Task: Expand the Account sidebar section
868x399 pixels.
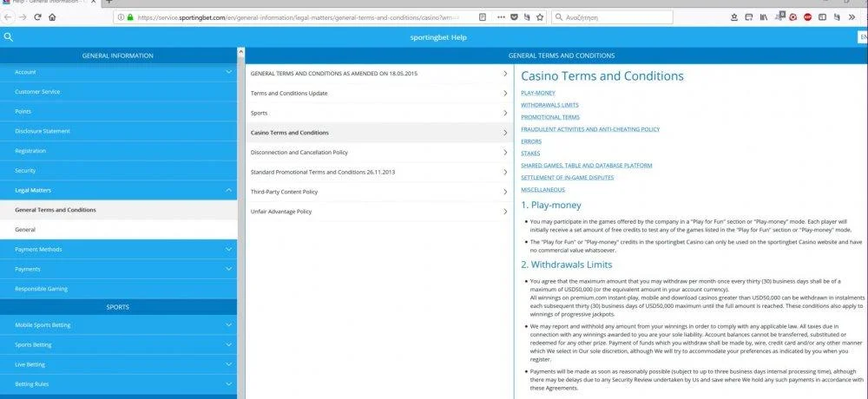Action: tap(229, 72)
